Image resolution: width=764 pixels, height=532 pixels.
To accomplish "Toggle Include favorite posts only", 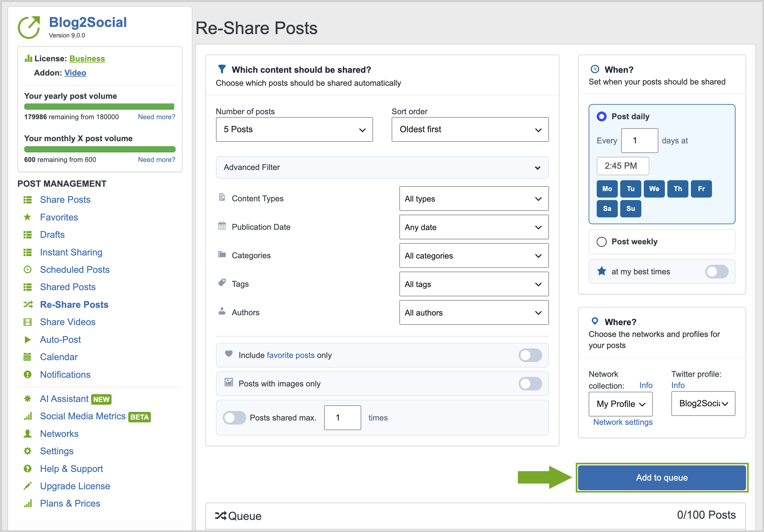I will pos(530,355).
